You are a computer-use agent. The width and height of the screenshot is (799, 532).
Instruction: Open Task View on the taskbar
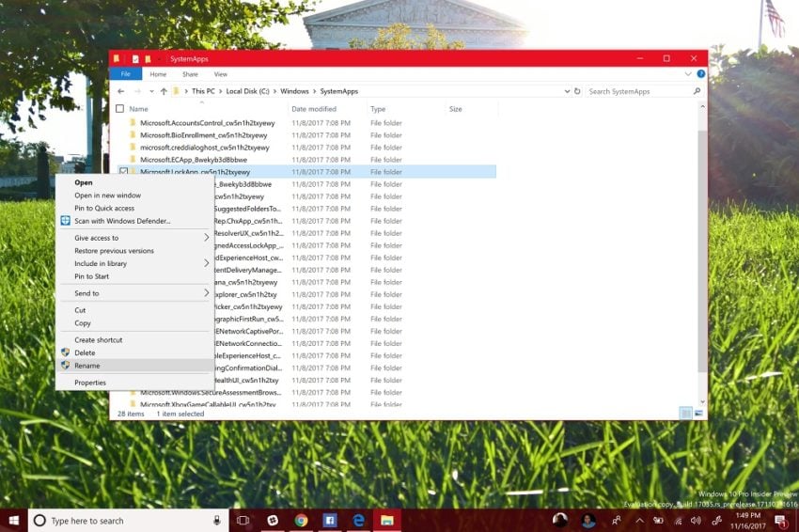click(243, 521)
